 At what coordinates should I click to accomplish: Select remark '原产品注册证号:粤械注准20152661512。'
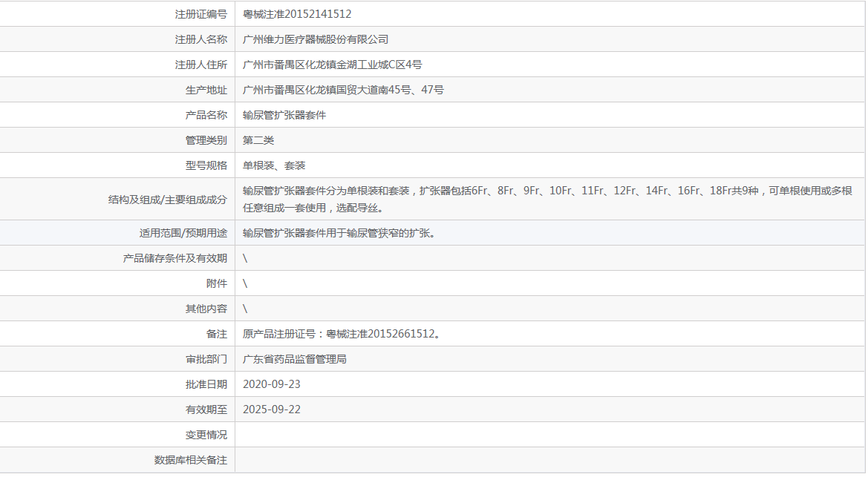(x=342, y=335)
